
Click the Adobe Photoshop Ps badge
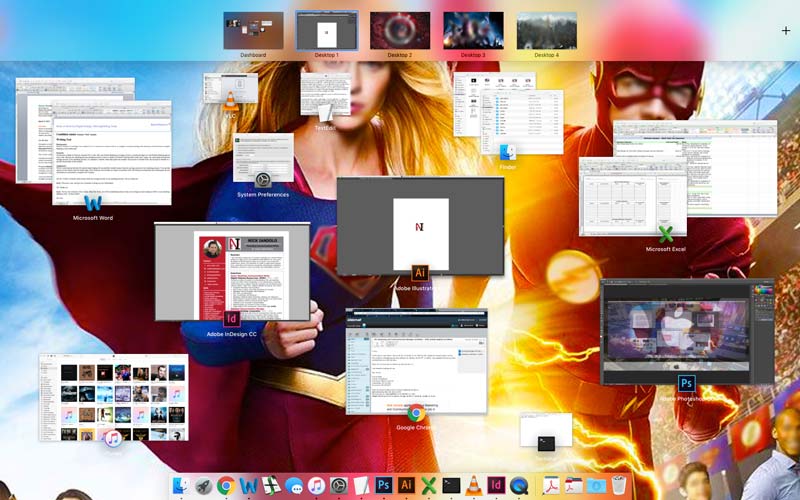click(x=686, y=383)
